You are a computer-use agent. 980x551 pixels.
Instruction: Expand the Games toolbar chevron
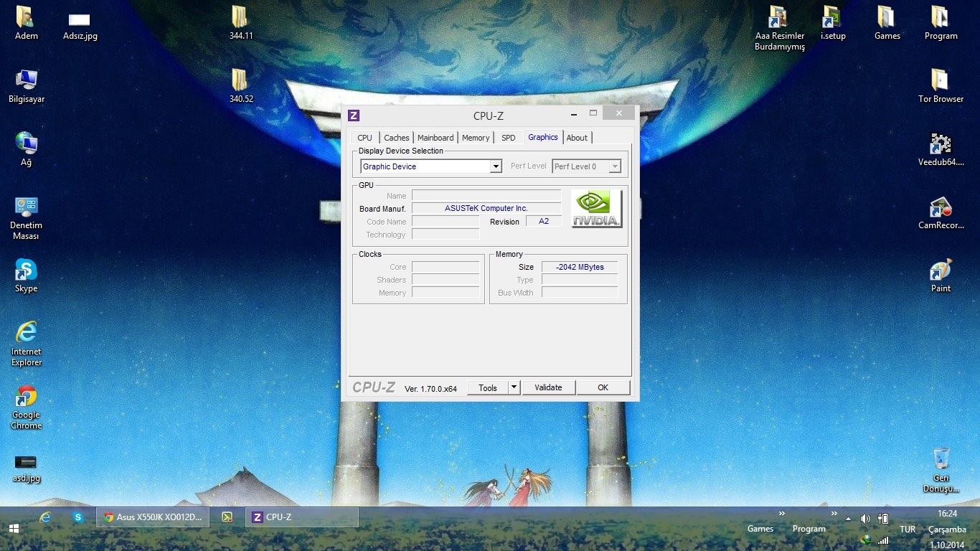pyautogui.click(x=781, y=514)
